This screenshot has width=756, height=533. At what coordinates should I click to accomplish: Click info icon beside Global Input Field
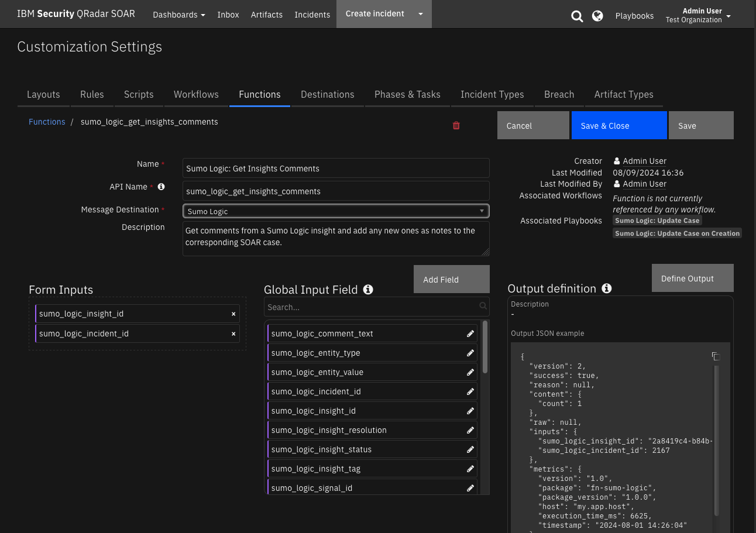[368, 289]
